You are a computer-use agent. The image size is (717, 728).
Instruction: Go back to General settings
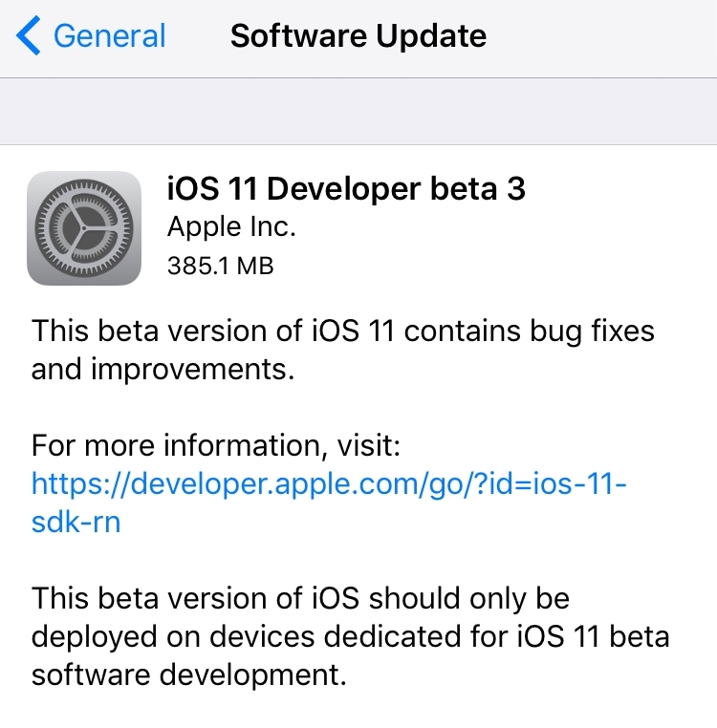[x=91, y=35]
